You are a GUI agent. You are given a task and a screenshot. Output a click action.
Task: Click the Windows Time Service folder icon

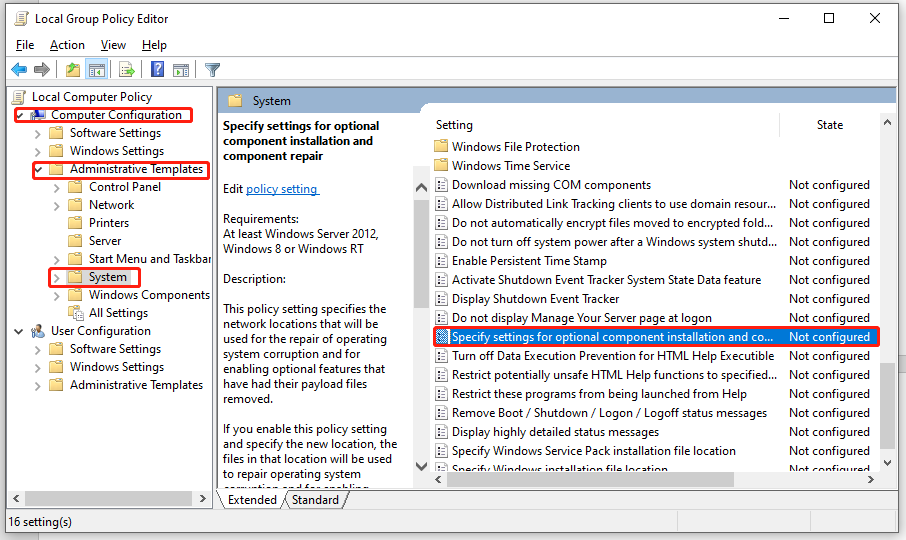[x=441, y=165]
